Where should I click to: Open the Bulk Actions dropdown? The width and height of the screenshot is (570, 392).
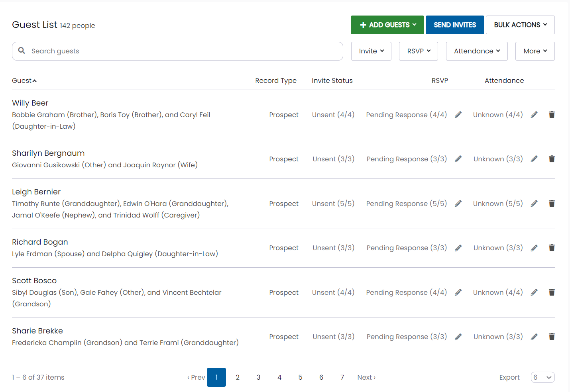pos(520,25)
